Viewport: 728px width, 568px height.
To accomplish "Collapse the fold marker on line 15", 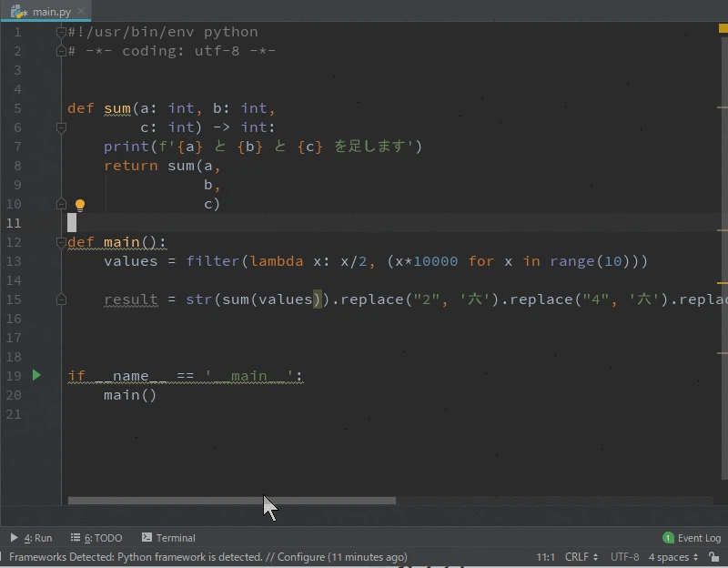I will point(61,299).
